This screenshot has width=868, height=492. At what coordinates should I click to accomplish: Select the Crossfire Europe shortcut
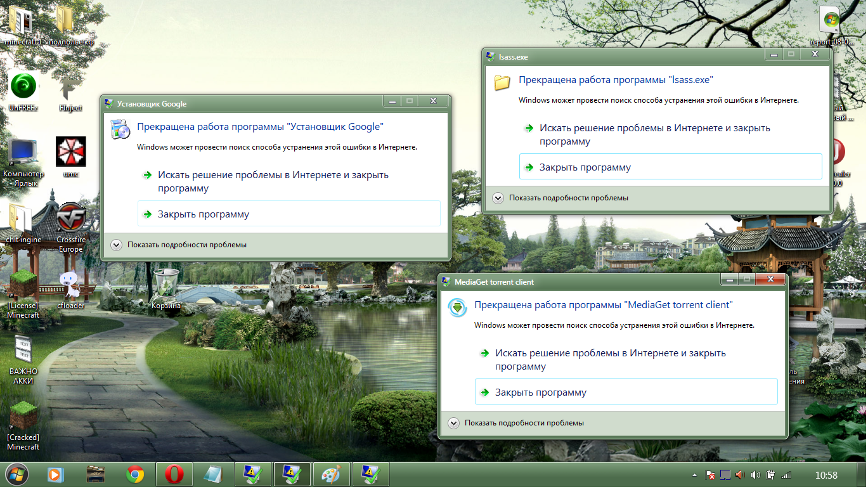point(70,227)
